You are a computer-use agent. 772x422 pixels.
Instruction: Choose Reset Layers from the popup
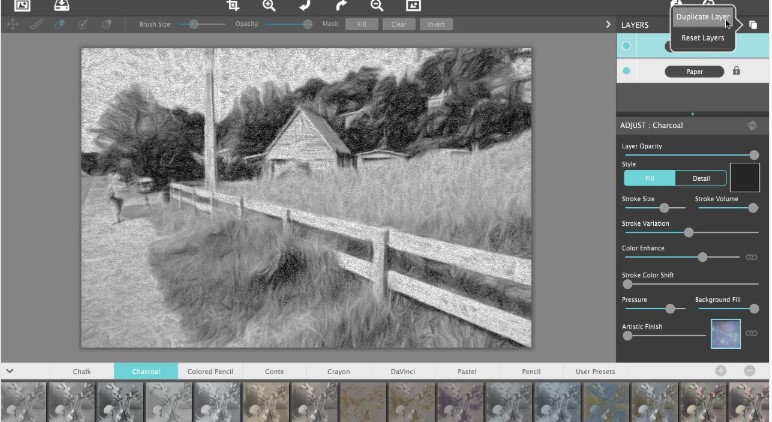pos(703,38)
